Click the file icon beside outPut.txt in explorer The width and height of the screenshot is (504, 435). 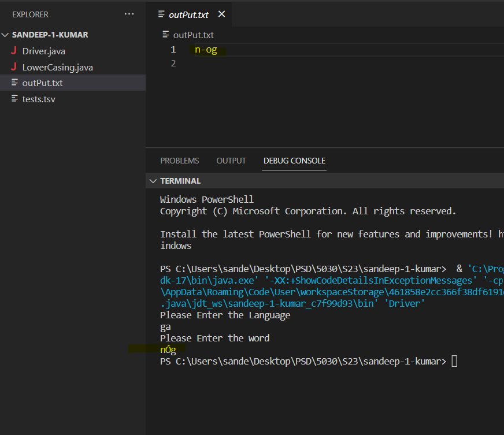coord(14,83)
